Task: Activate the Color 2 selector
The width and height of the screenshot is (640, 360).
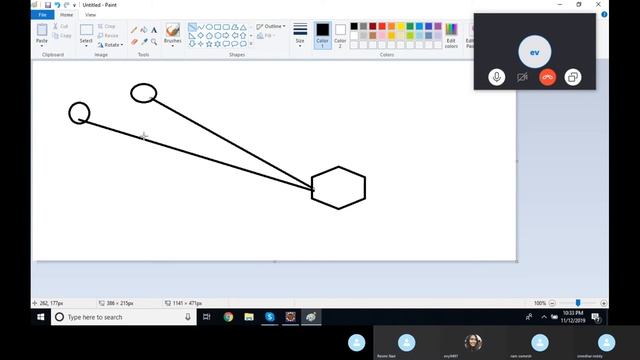Action: [x=340, y=36]
